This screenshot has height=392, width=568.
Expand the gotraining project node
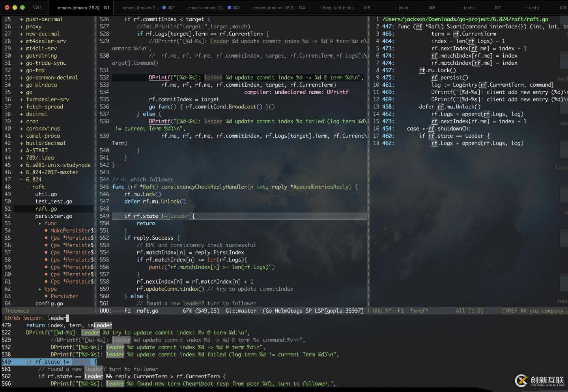(22, 56)
